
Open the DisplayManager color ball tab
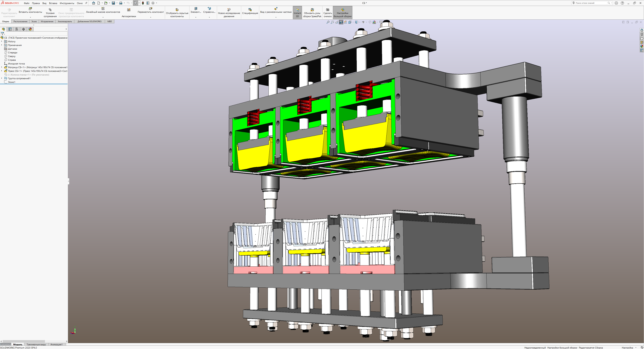pos(30,29)
